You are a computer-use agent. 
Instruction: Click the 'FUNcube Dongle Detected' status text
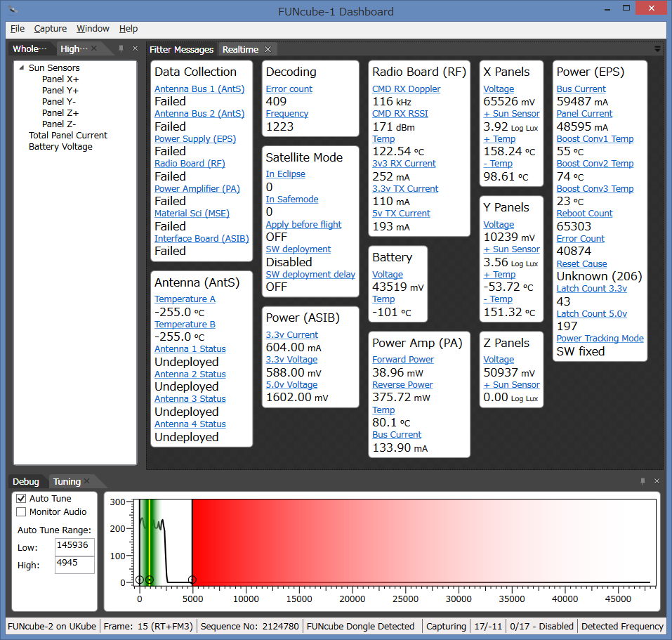360,626
